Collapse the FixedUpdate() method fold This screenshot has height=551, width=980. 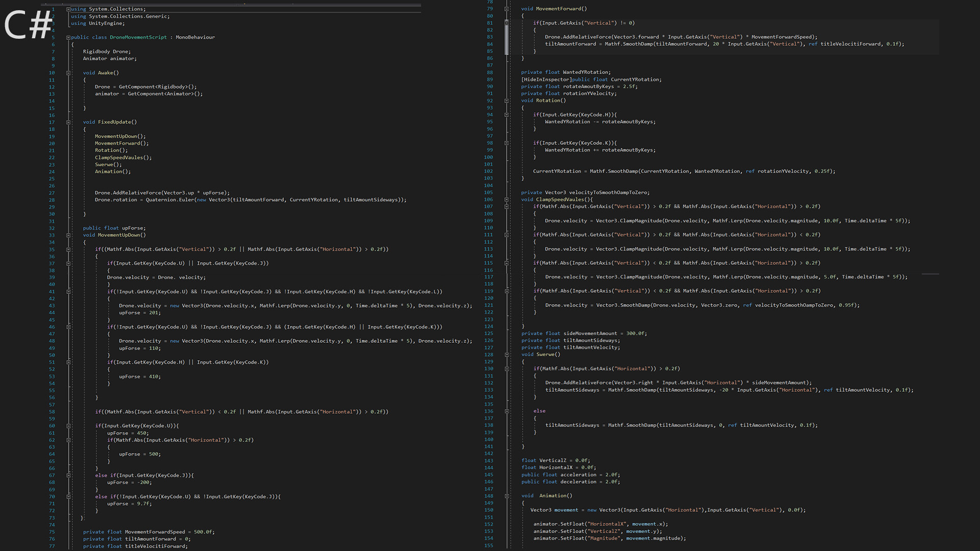pyautogui.click(x=68, y=122)
